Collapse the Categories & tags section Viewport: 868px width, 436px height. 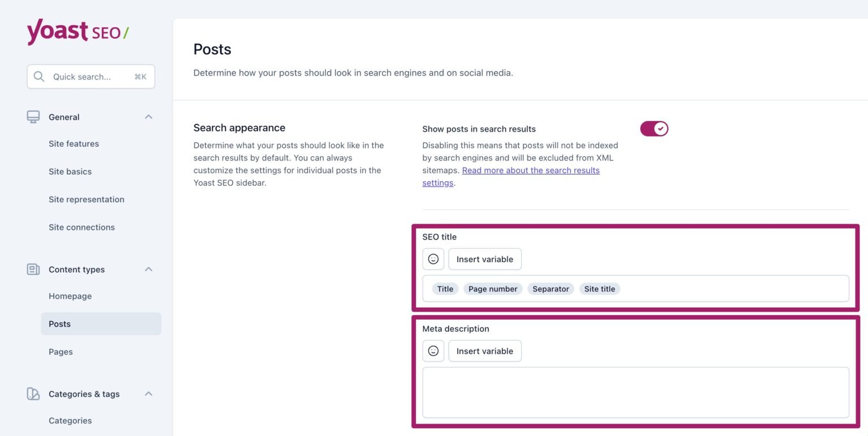coord(148,394)
